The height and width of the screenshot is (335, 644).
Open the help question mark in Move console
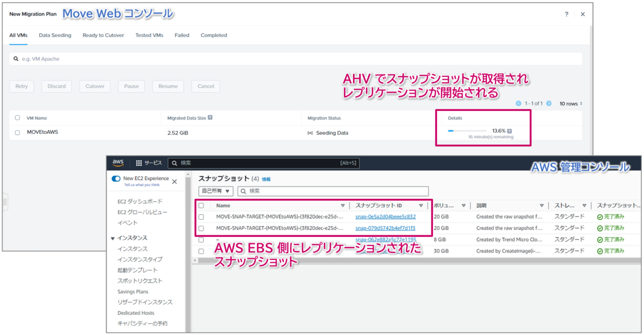566,14
